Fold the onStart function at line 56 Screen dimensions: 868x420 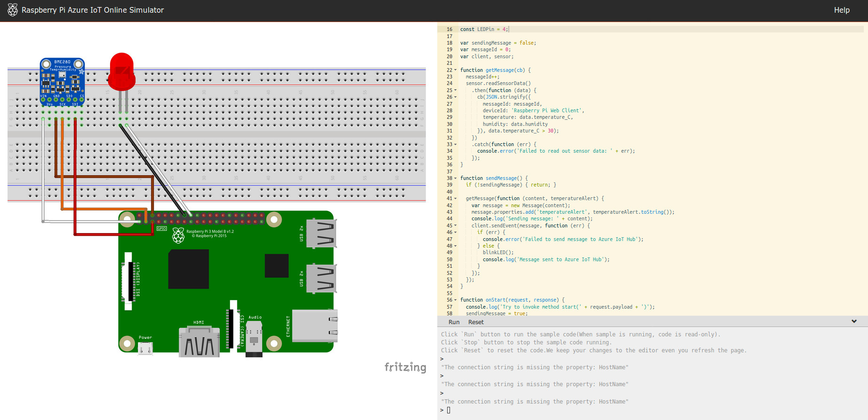(x=455, y=300)
